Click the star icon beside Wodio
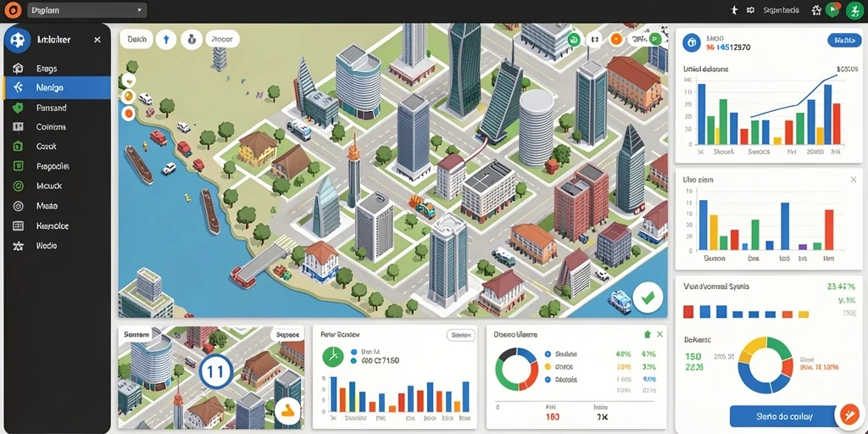Viewport: 868px width, 434px height. [x=19, y=245]
